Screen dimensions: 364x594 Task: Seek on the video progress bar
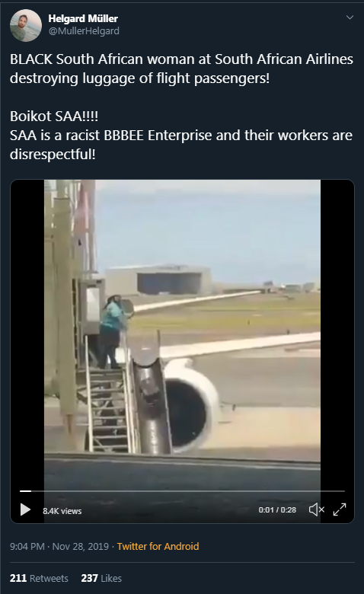point(182,491)
